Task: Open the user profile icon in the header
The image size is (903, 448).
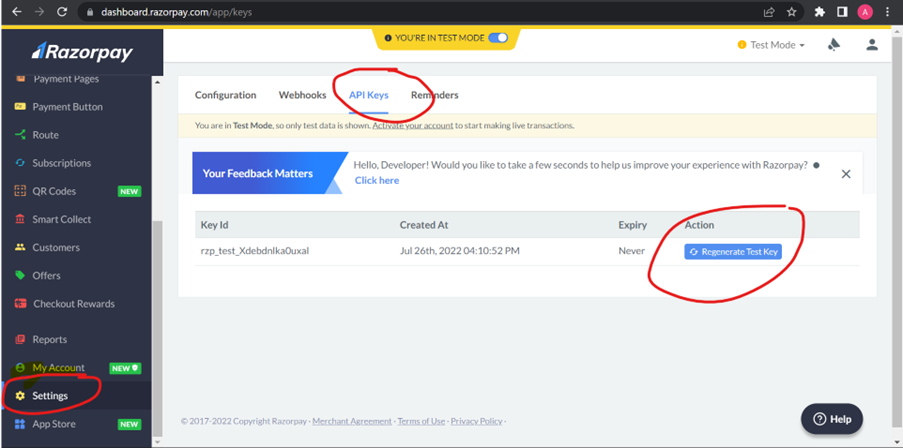Action: [872, 45]
